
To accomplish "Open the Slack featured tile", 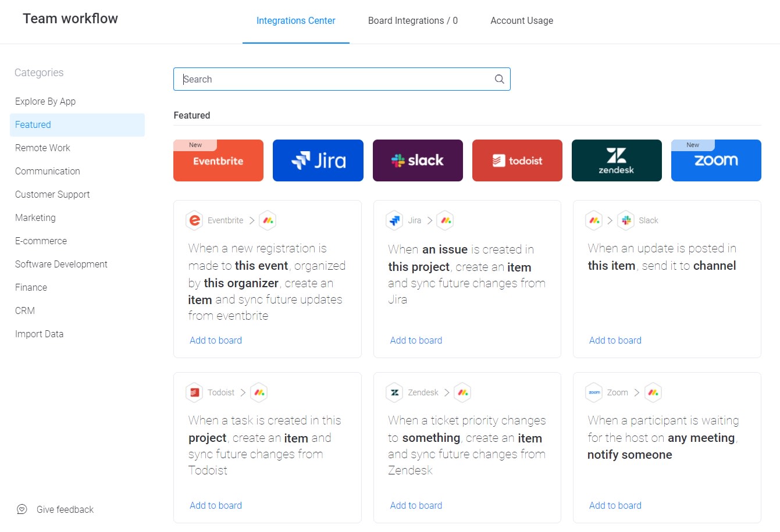I will (x=418, y=160).
